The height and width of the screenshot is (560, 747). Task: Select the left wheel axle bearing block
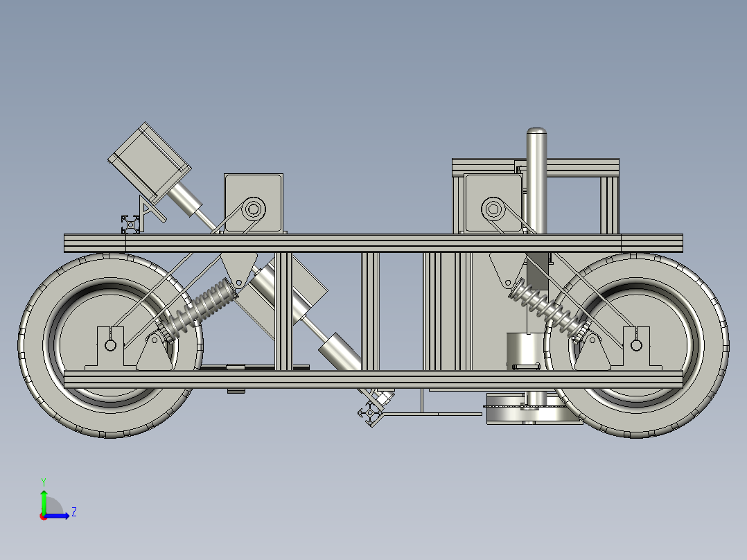110,348
